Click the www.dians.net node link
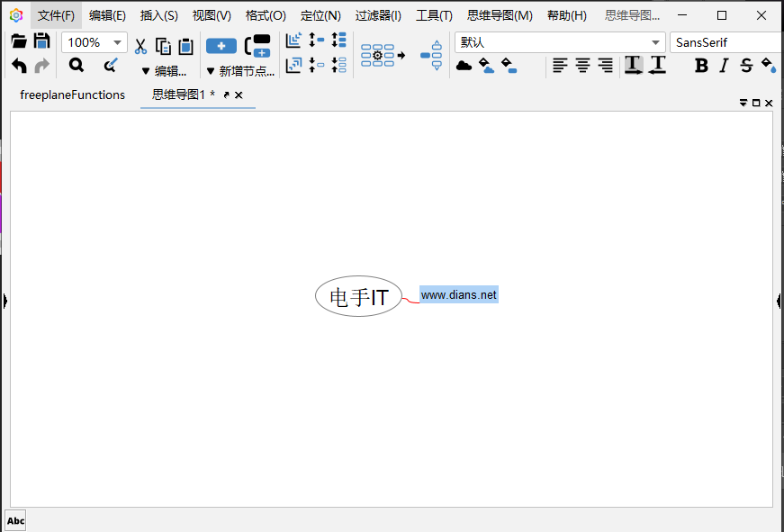 (458, 294)
